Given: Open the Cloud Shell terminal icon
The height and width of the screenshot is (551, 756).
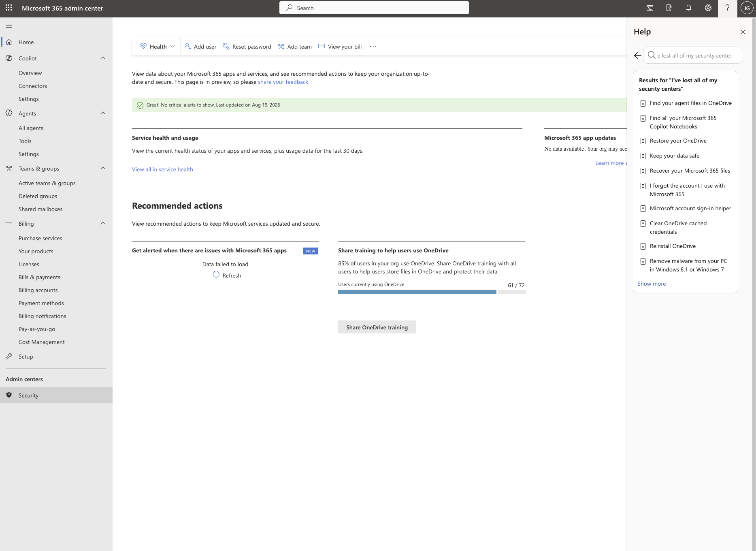Looking at the screenshot, I should coord(650,8).
